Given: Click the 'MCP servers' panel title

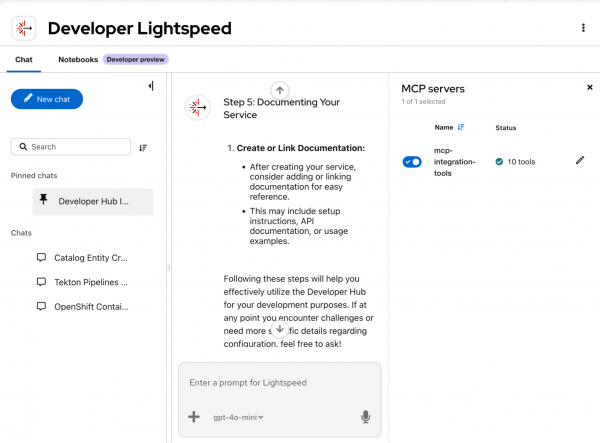Looking at the screenshot, I should 433,89.
